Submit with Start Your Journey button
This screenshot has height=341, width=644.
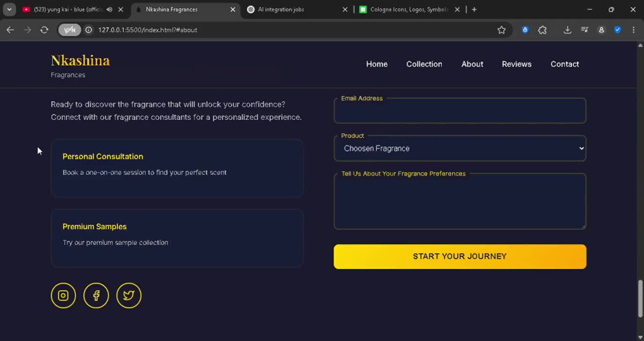point(460,257)
